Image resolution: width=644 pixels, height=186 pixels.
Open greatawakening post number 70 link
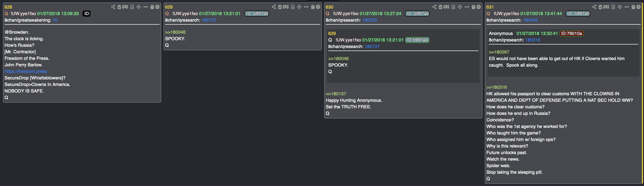[x=55, y=20]
